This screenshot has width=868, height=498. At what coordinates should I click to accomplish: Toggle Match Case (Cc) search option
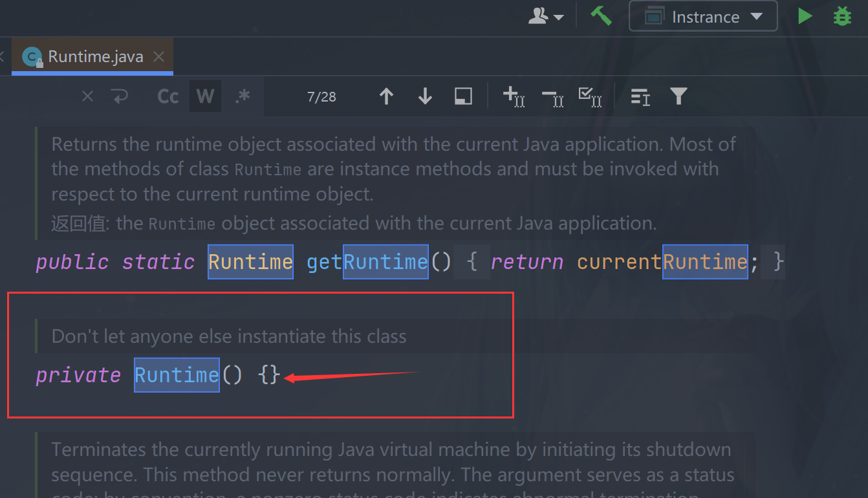pyautogui.click(x=168, y=97)
